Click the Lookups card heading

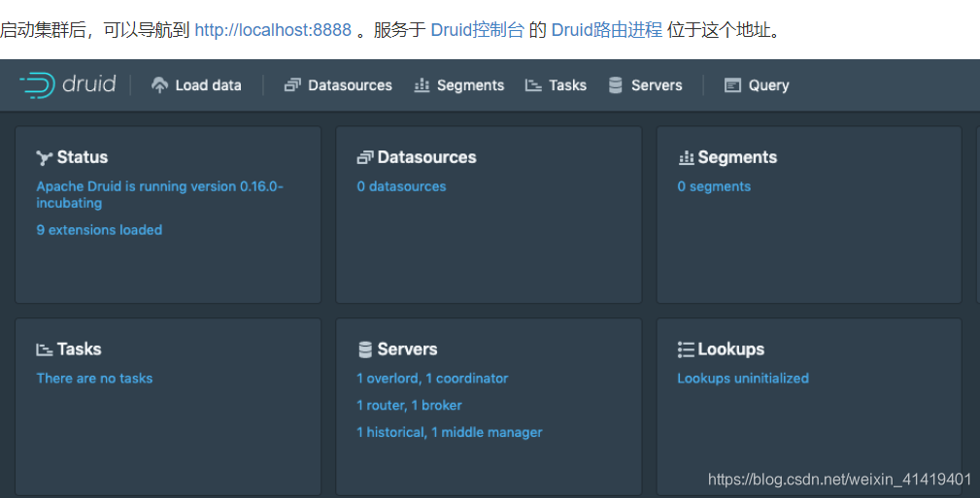tap(731, 349)
